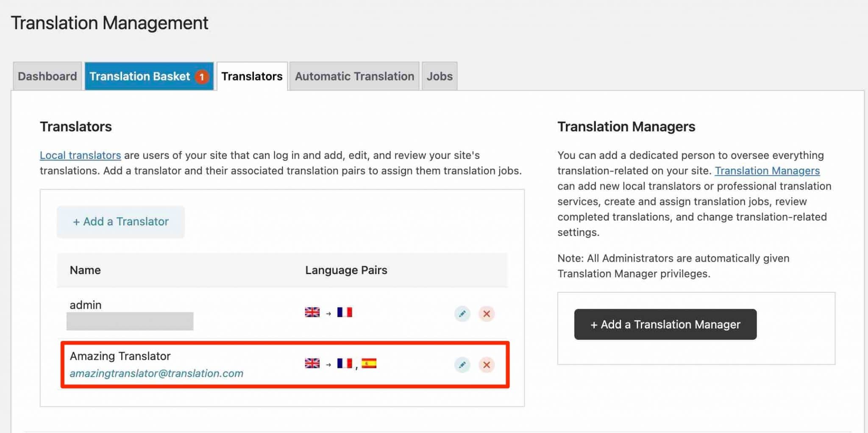Image resolution: width=868 pixels, height=433 pixels.
Task: Click amazingtranslator@translation.com email link
Action: [157, 373]
